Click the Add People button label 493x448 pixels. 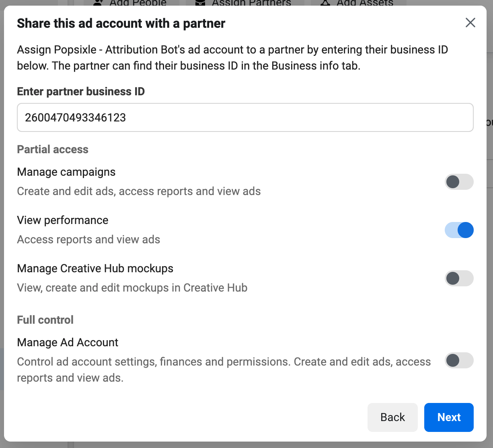(x=138, y=3)
